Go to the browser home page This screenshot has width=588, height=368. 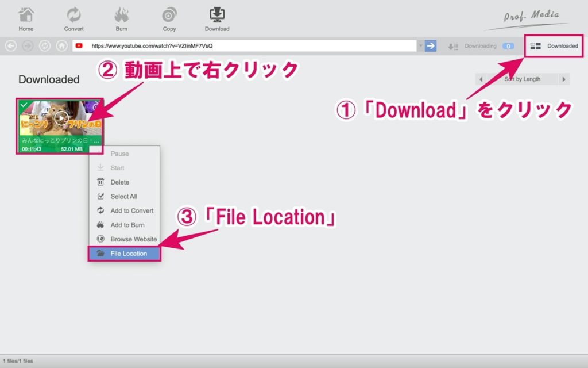pos(61,46)
